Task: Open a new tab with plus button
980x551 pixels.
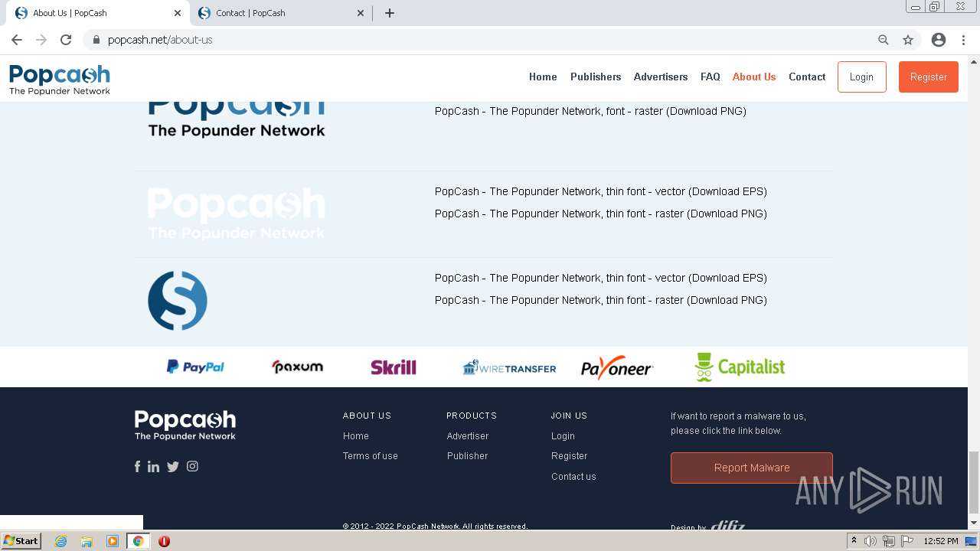Action: tap(389, 13)
